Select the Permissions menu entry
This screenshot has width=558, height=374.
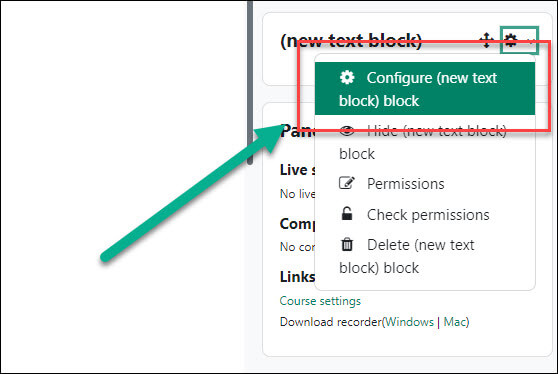[x=425, y=184]
